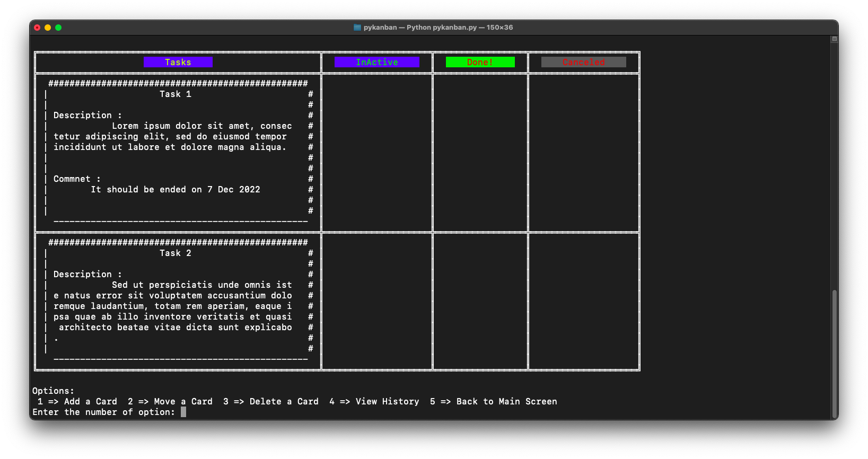
Task: Click 'architecto beatae vitae dicta sunt explicabo'
Action: point(176,328)
